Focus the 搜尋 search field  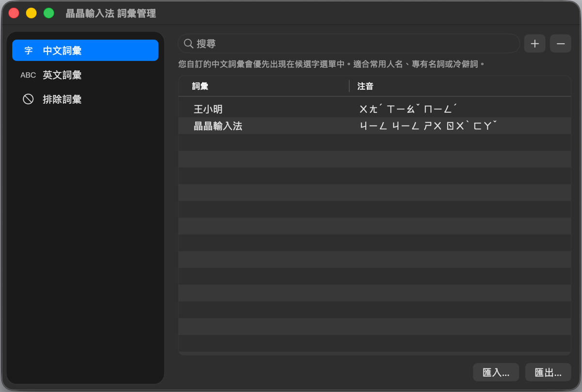tap(349, 44)
